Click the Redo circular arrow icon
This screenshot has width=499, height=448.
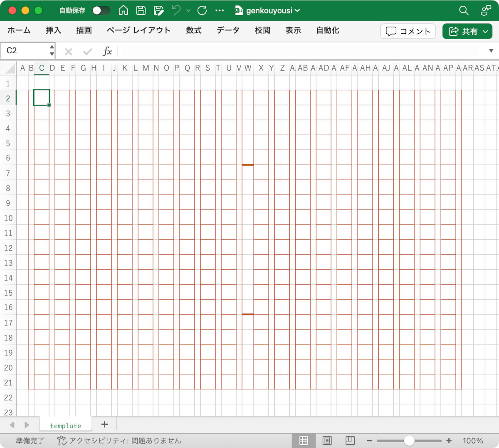pos(202,10)
